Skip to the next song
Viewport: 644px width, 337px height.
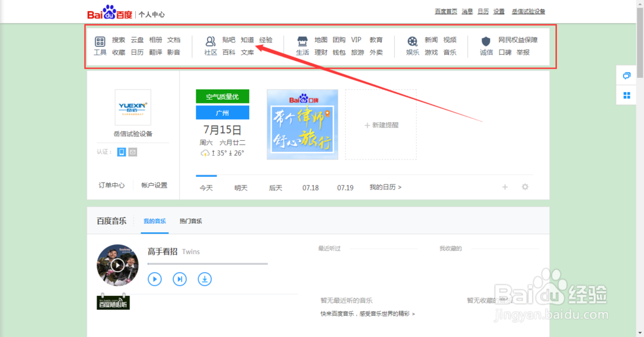(x=180, y=279)
